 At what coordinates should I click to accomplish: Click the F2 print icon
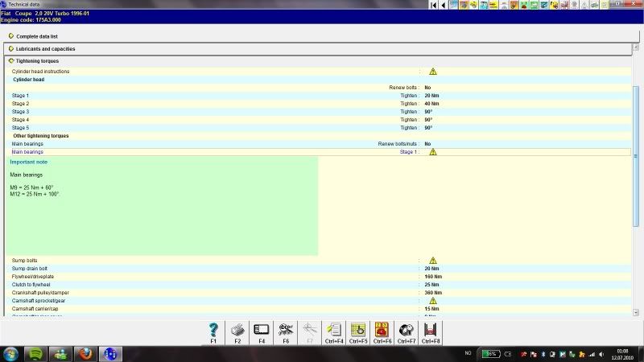[237, 331]
